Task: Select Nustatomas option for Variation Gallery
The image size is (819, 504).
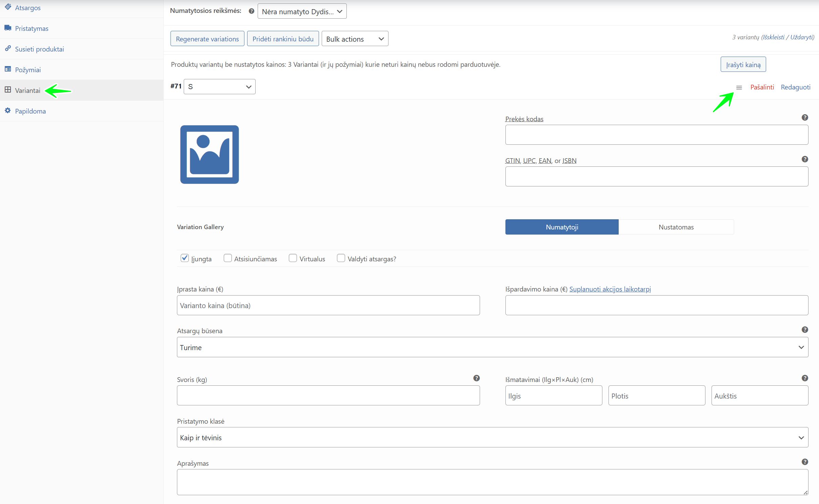Action: click(x=676, y=227)
